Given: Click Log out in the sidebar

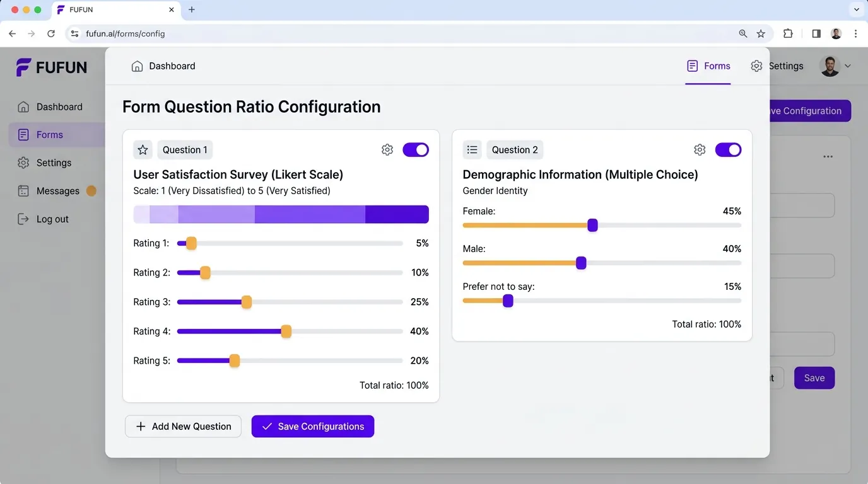Looking at the screenshot, I should pos(44,219).
